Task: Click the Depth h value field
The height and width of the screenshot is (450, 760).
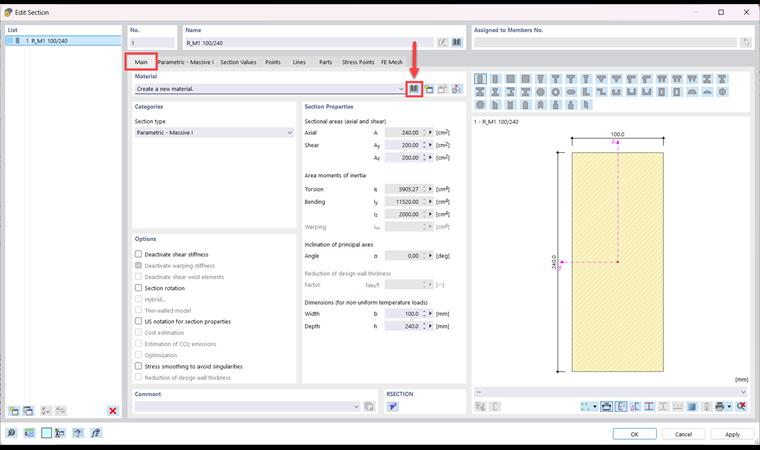Action: (403, 326)
